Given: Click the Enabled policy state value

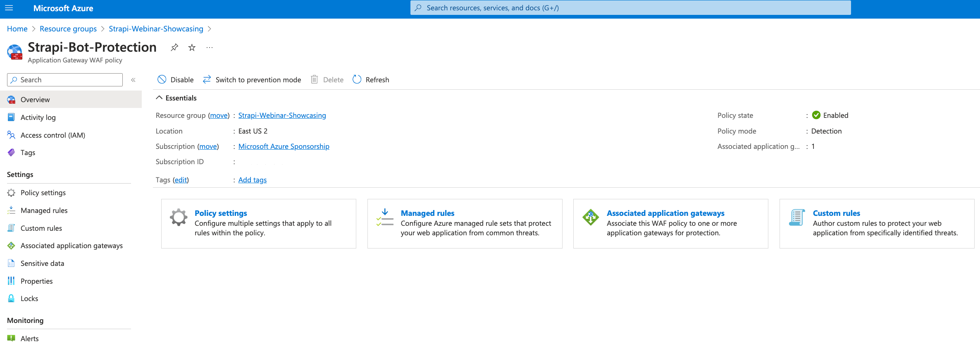Looking at the screenshot, I should tap(835, 115).
